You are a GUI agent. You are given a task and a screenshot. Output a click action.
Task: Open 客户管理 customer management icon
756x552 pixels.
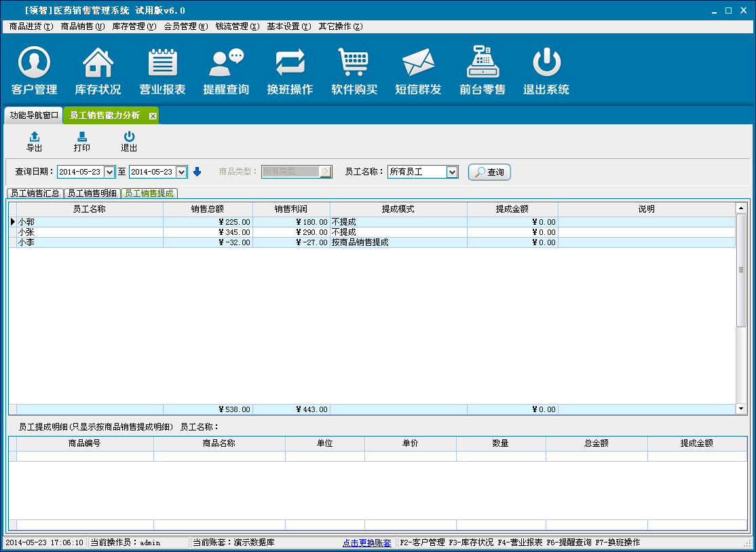tap(34, 64)
